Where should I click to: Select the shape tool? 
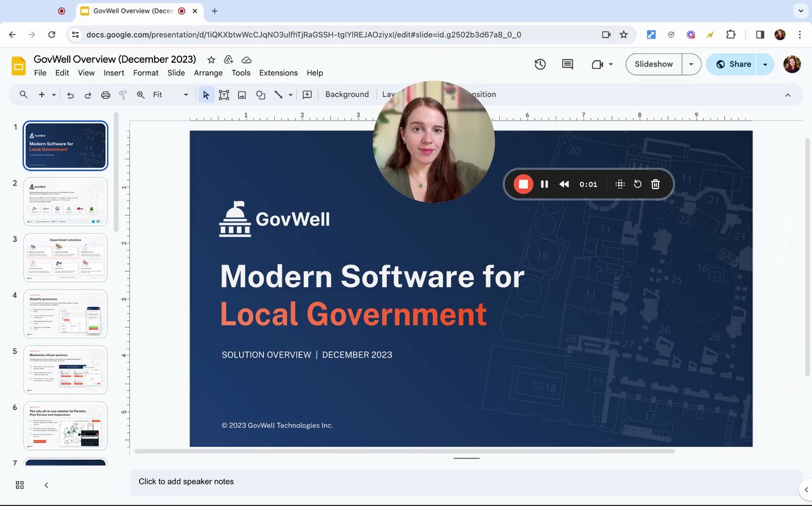(x=260, y=94)
